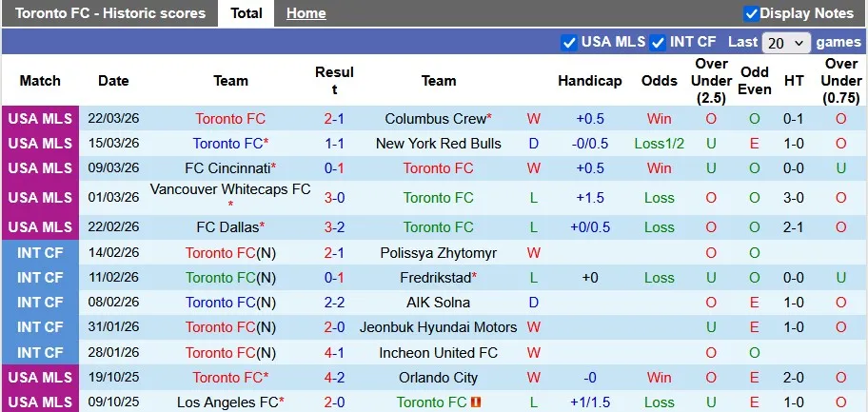Image resolution: width=868 pixels, height=412 pixels.
Task: Open New York Red Bulls team page
Action: (438, 144)
